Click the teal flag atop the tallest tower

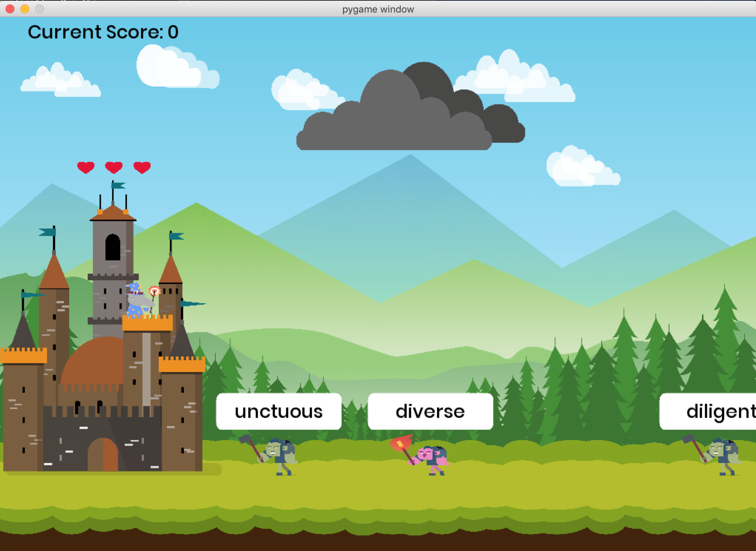coord(118,185)
